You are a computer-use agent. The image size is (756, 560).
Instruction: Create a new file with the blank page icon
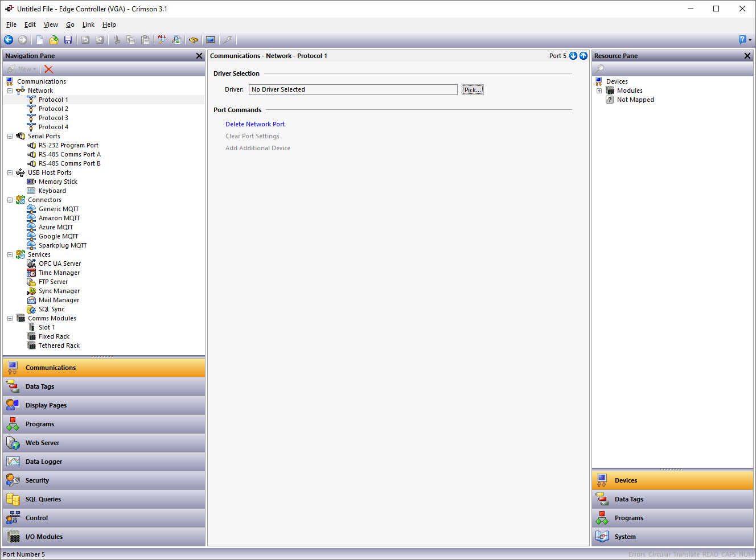pyautogui.click(x=40, y=40)
